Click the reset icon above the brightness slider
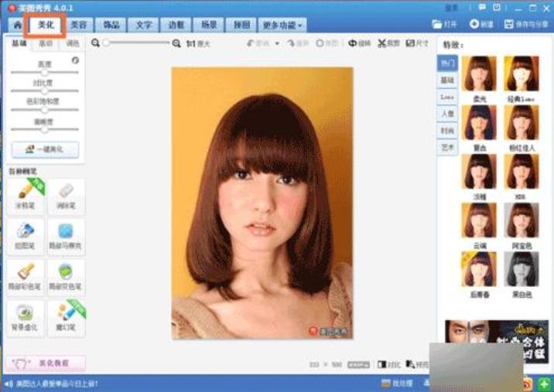This screenshot has width=554, height=392. [75, 60]
